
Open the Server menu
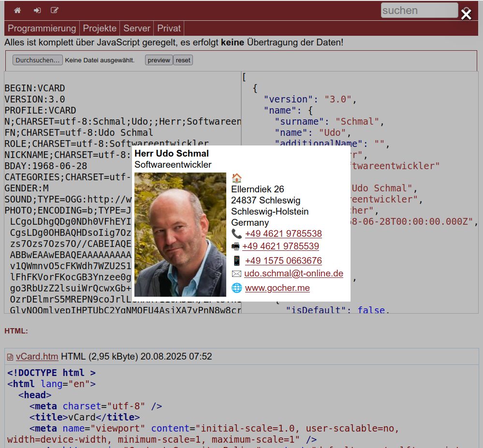[137, 29]
